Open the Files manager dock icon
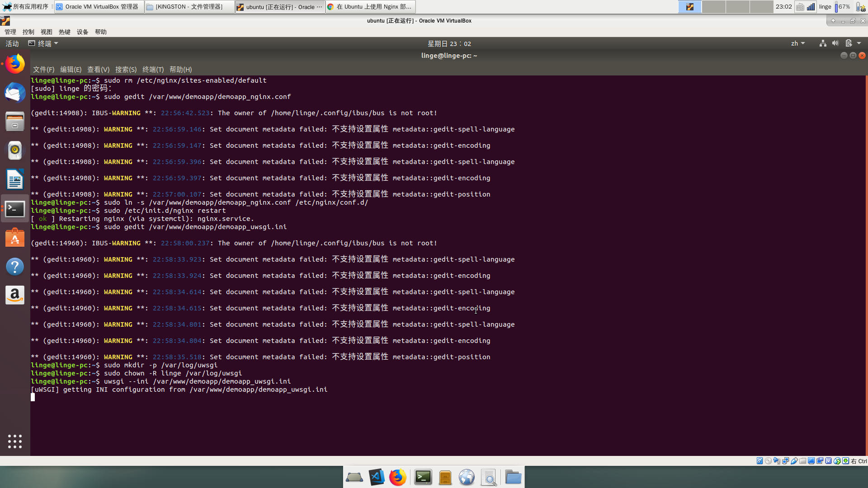The width and height of the screenshot is (868, 488). (x=15, y=122)
